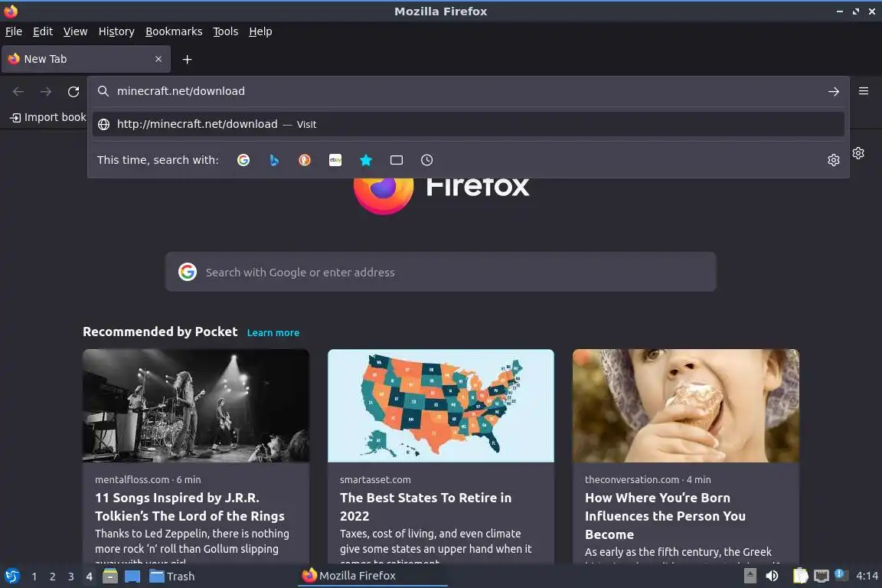The width and height of the screenshot is (882, 588).
Task: Open the update notifier tray icon
Action: click(839, 574)
